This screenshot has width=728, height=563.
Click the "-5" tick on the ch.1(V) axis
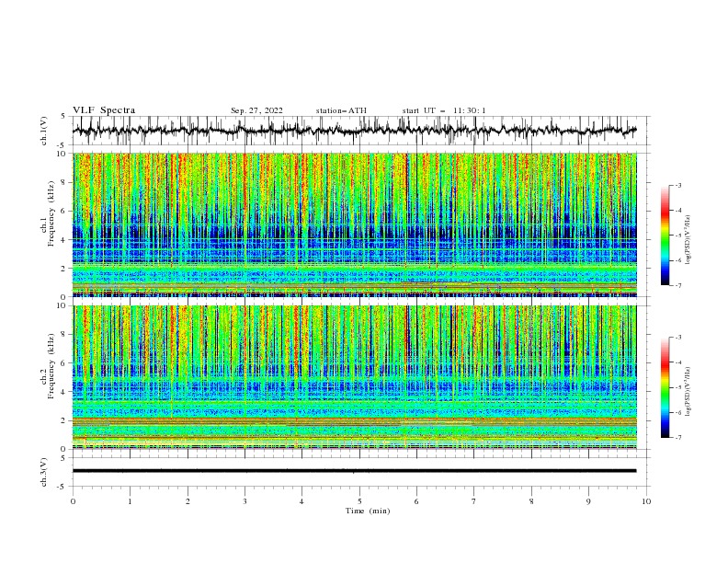(63, 145)
